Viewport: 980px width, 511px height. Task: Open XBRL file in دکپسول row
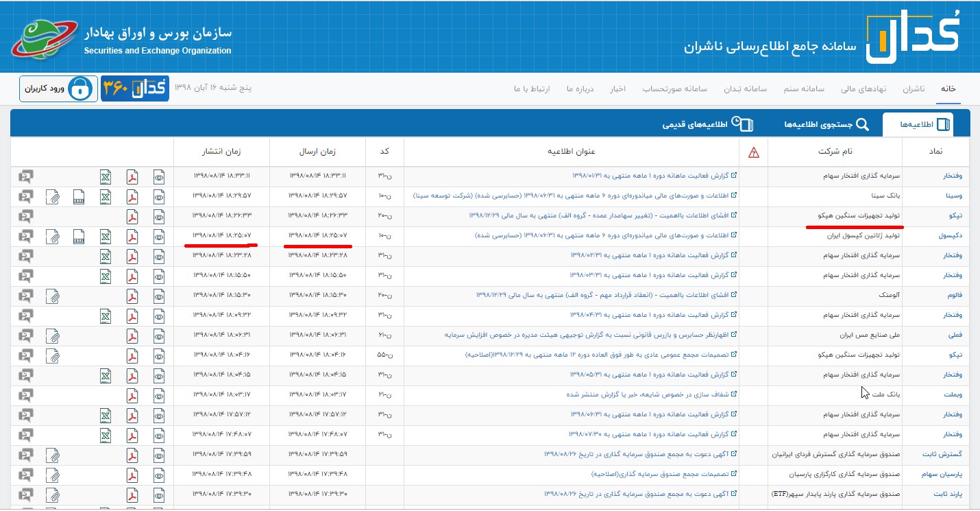(79, 237)
